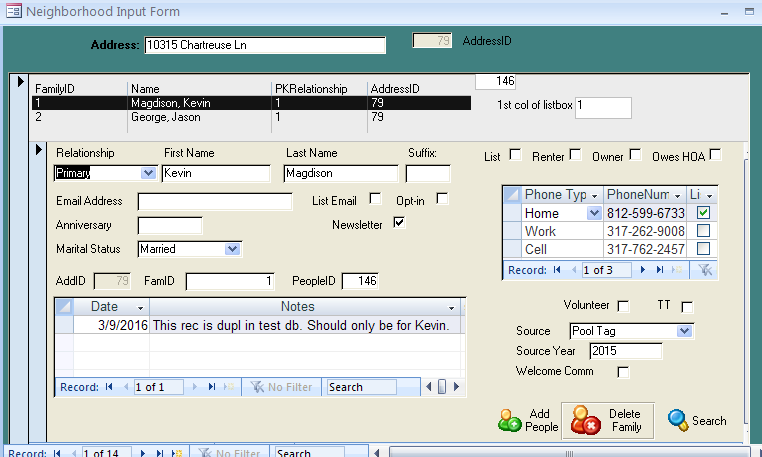Uncheck Home phone list checkbox
Screen dimensions: 762x457
pos(703,212)
